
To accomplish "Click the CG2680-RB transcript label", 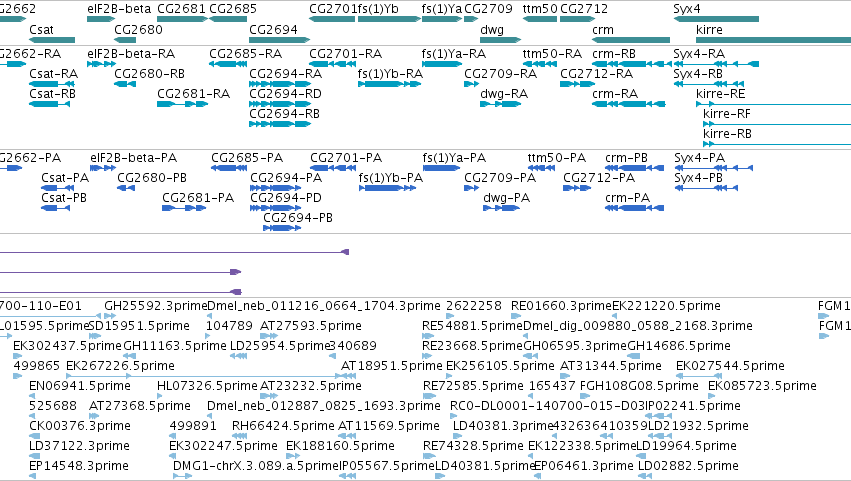I will point(149,74).
